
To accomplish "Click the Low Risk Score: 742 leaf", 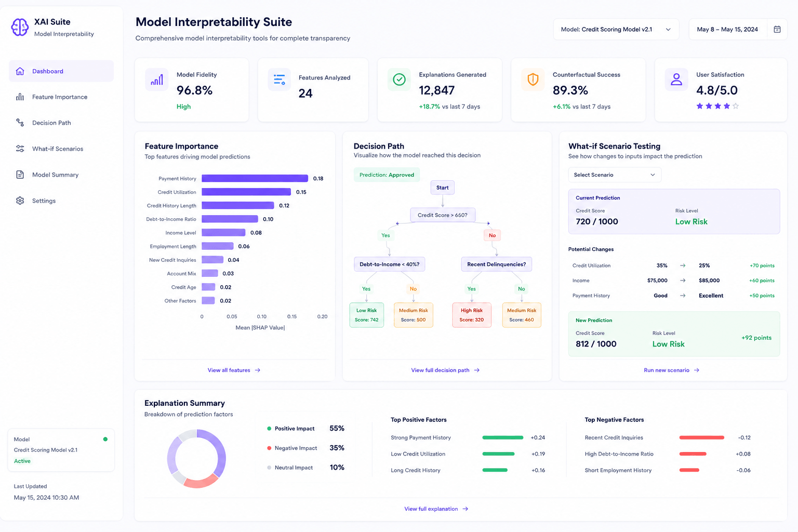I will 367,315.
